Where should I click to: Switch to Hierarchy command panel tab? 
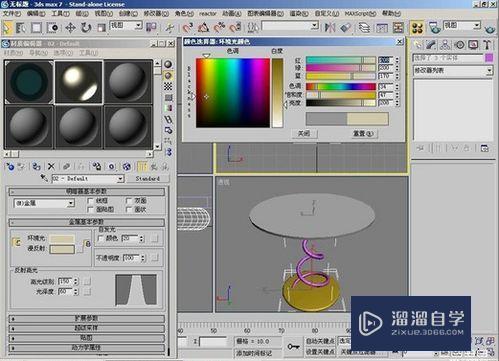(x=445, y=45)
